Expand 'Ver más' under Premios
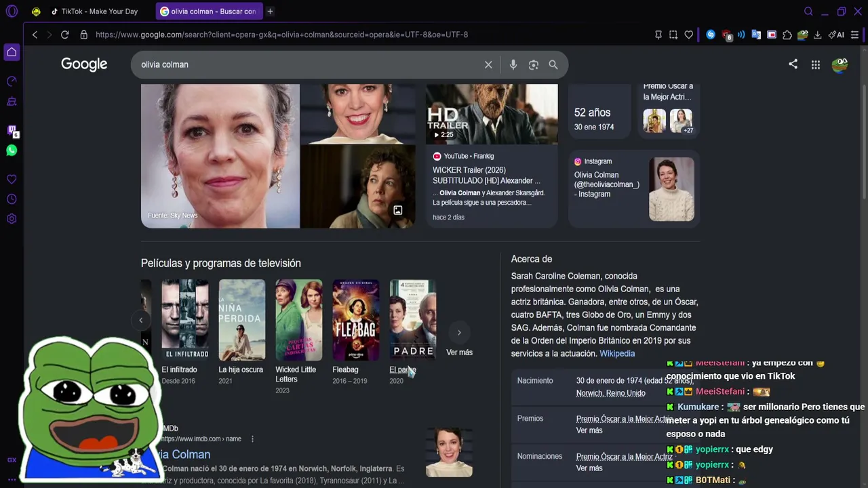 point(589,430)
